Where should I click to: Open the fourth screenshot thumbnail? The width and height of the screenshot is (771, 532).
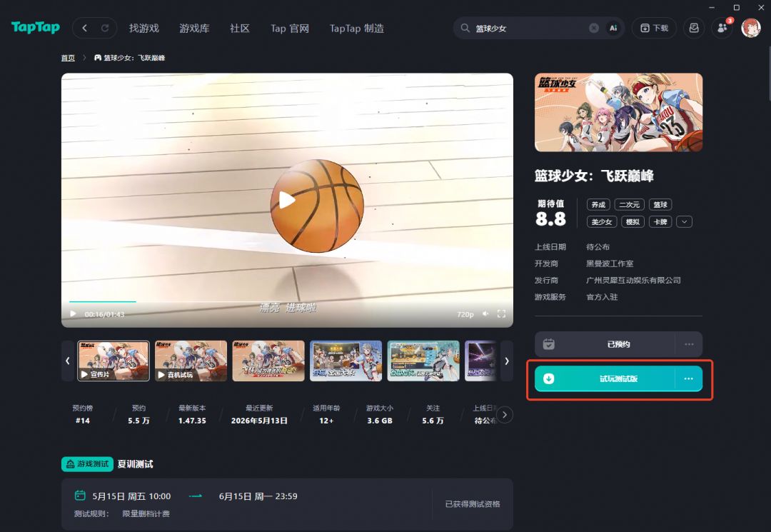click(346, 361)
